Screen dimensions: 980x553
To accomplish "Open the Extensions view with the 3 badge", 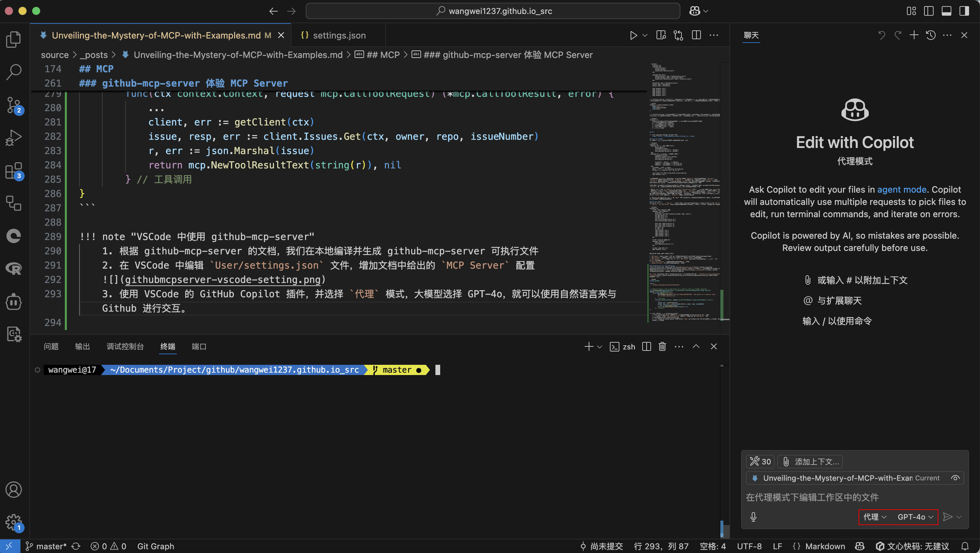I will coord(14,171).
